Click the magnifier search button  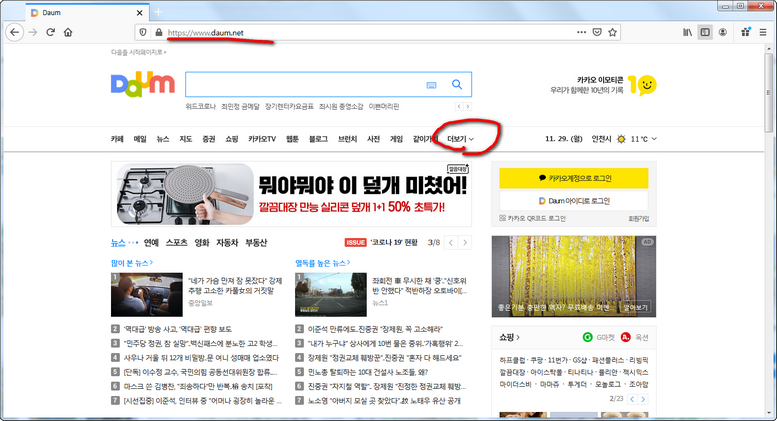pos(457,85)
